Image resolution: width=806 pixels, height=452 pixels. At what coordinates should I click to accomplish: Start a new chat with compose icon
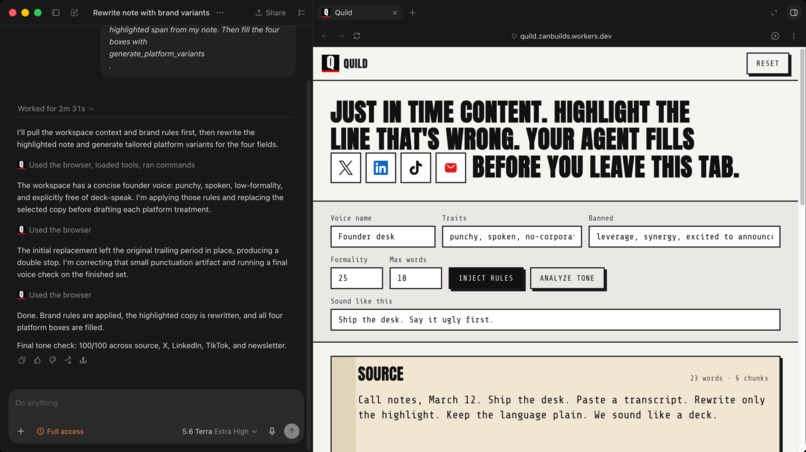coord(75,12)
